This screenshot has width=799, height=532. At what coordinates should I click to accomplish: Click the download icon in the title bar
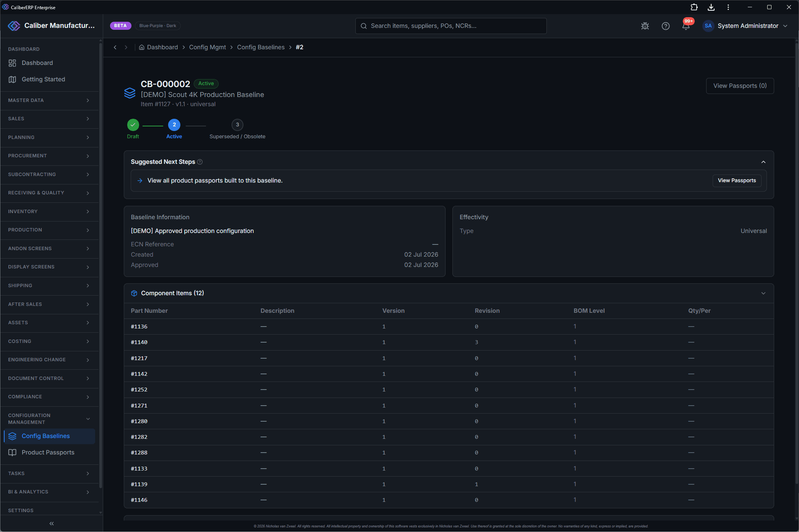click(x=711, y=7)
